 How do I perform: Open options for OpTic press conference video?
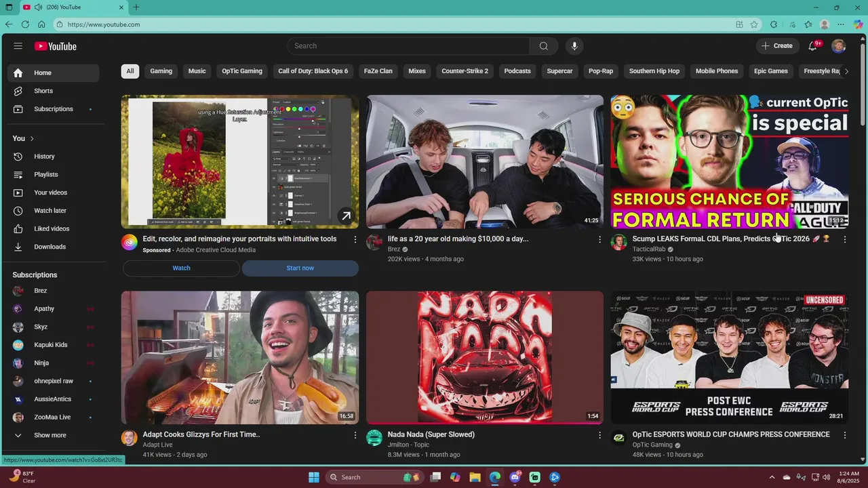tap(844, 435)
